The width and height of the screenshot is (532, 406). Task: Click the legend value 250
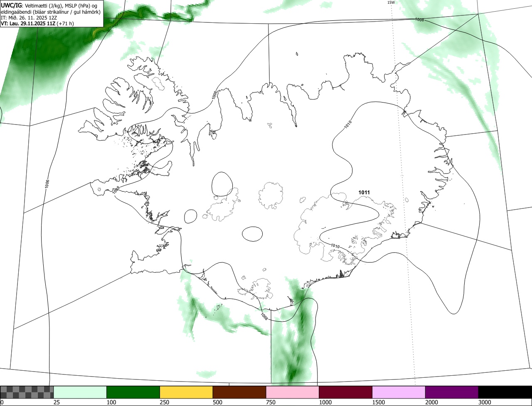[164, 402]
